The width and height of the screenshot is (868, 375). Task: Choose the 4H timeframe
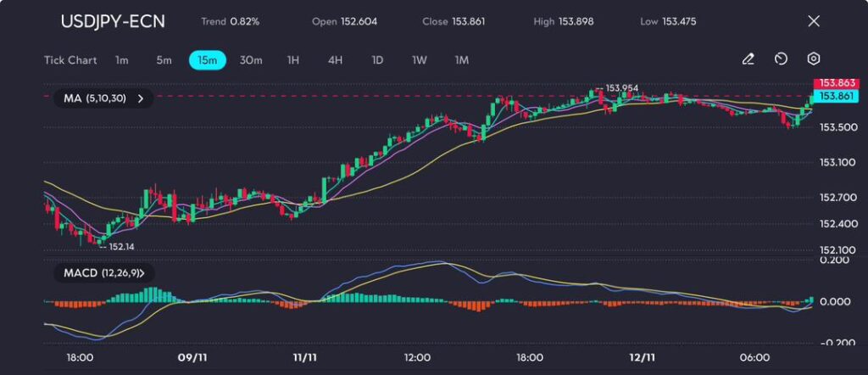click(x=335, y=60)
